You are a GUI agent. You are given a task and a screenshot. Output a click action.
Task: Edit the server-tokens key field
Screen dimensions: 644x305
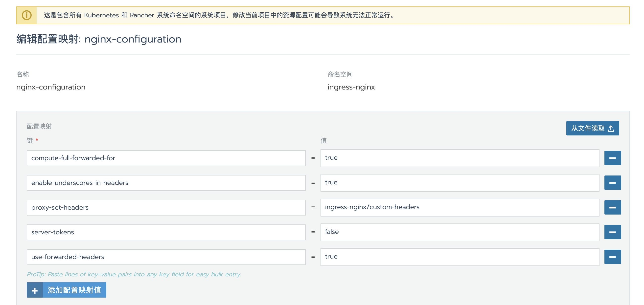point(166,232)
